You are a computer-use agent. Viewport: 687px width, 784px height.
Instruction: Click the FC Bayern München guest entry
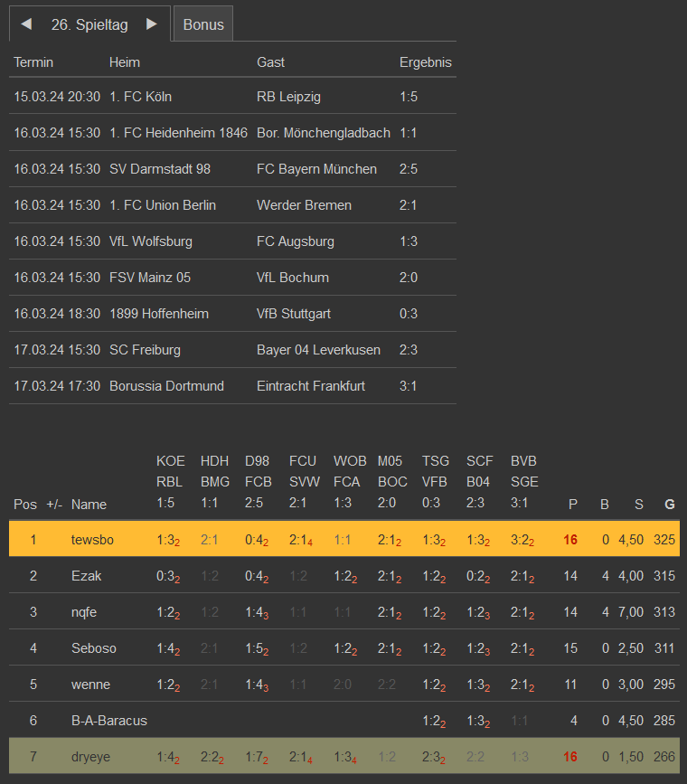point(316,169)
